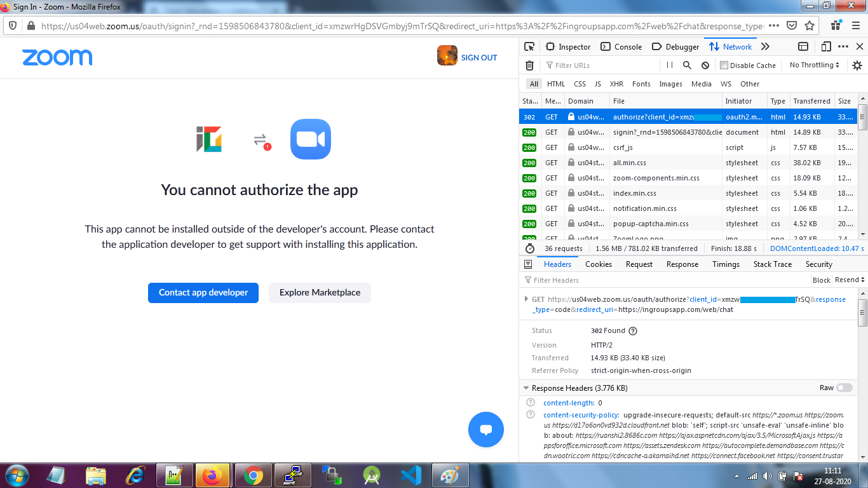Open the Timings tab in request details
The width and height of the screenshot is (868, 488).
[726, 264]
